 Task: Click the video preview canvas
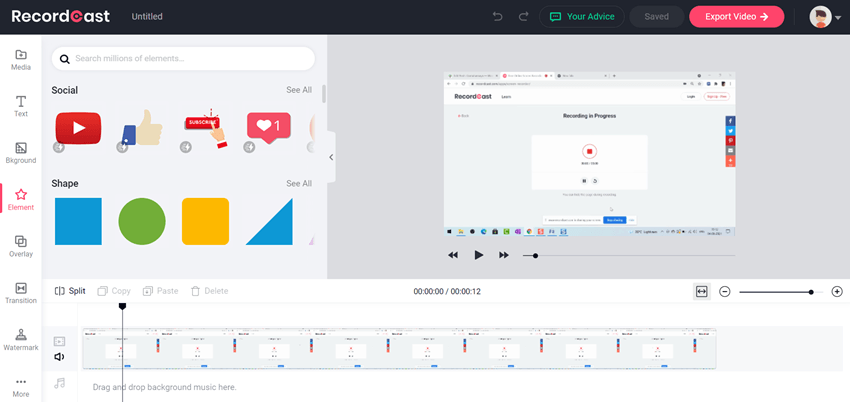coord(589,154)
